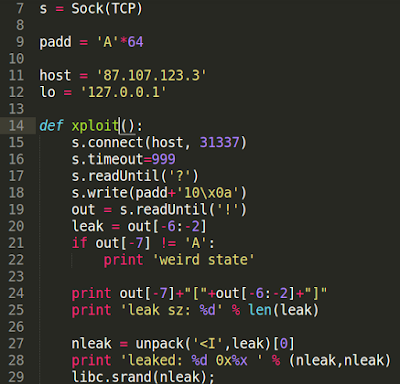Click the 'lo' variable on line 12
The image size is (400, 384).
pyautogui.click(x=47, y=92)
